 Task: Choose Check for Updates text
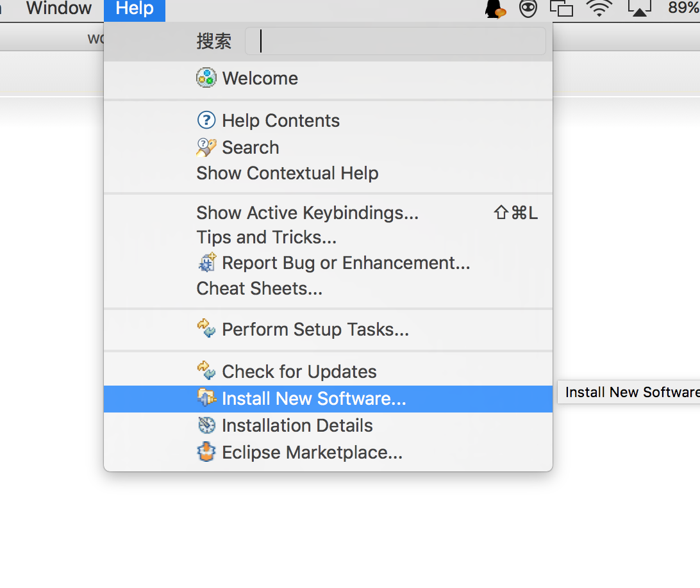tap(299, 372)
